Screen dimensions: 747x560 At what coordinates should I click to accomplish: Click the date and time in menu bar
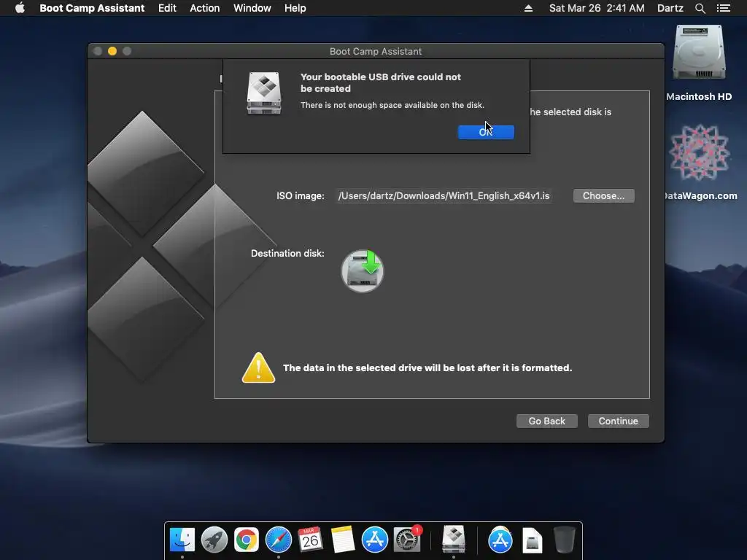coord(597,8)
